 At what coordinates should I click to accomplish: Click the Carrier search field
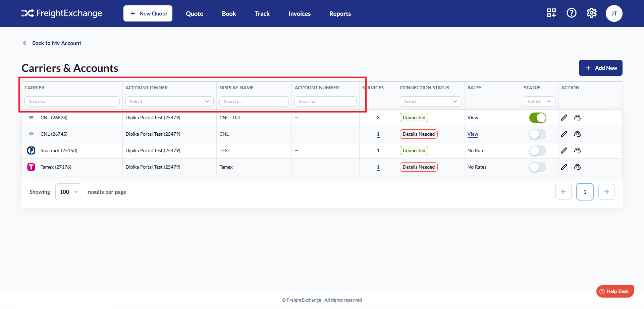72,101
